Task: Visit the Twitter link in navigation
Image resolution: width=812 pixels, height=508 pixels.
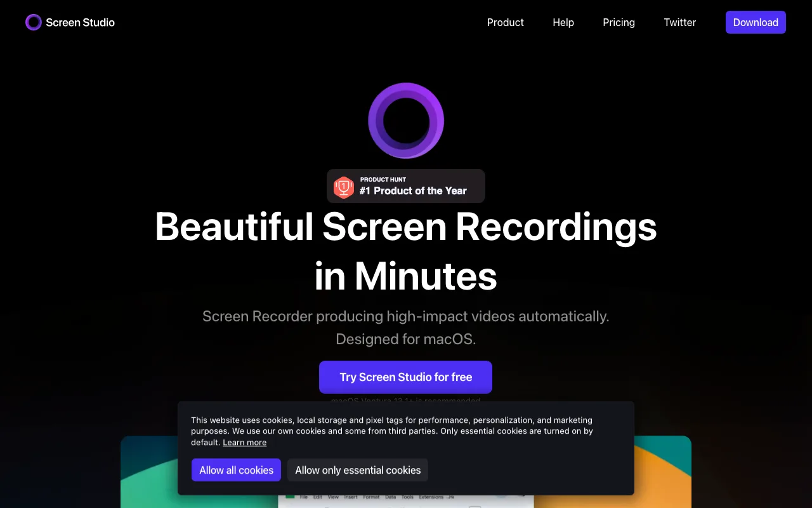Action: pos(679,22)
